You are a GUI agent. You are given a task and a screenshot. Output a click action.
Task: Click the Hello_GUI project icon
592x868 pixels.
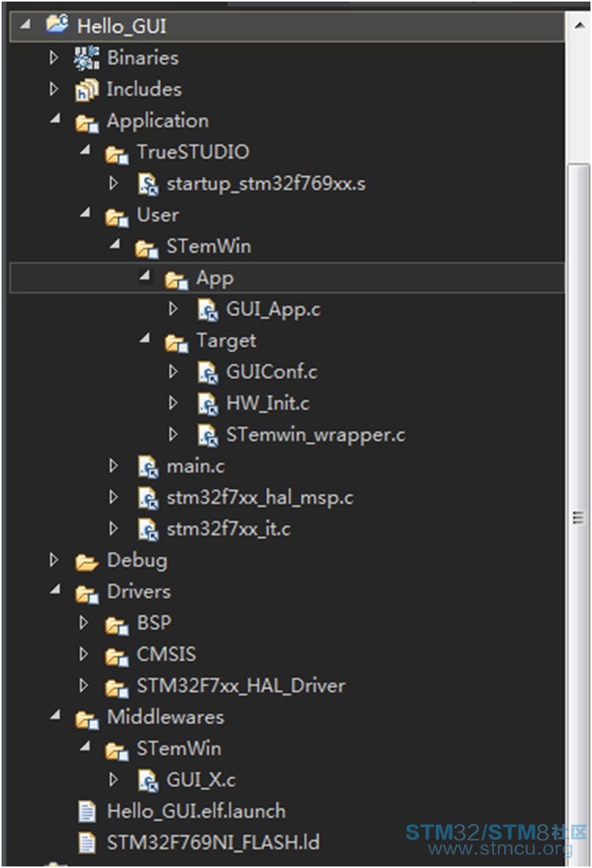click(57, 25)
